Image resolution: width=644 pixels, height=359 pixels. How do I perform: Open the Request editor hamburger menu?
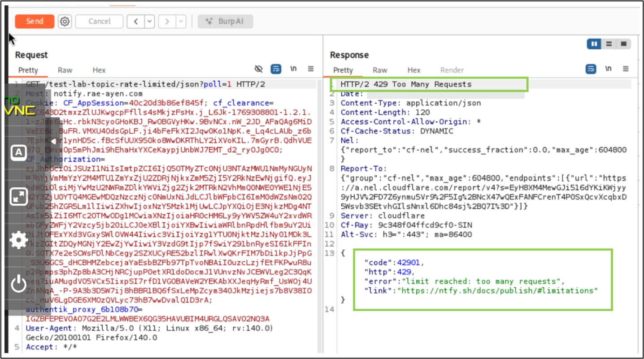(311, 69)
